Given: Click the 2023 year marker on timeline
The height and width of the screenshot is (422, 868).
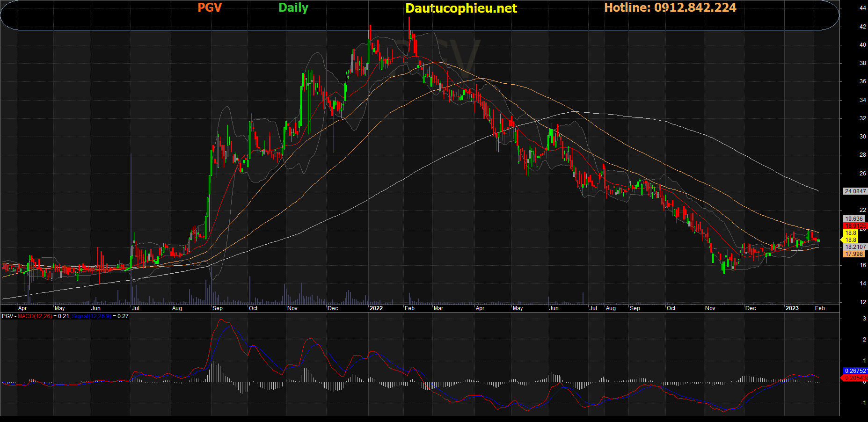Looking at the screenshot, I should tap(792, 308).
